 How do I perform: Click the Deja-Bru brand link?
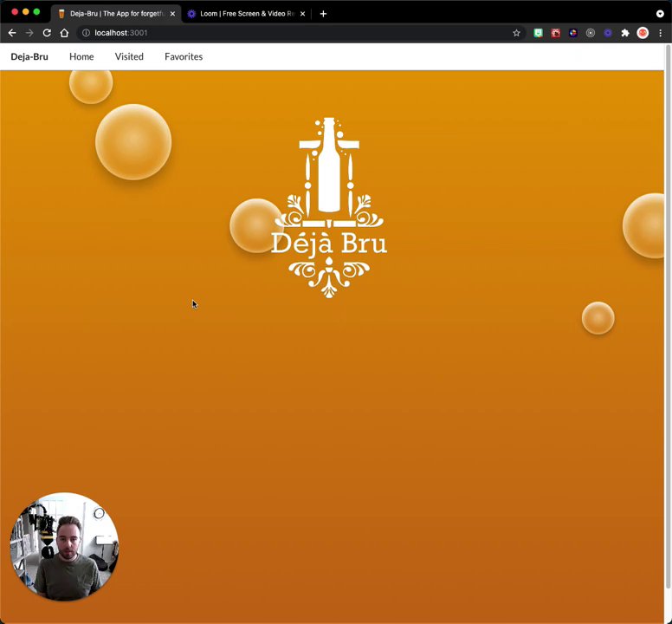(x=29, y=56)
